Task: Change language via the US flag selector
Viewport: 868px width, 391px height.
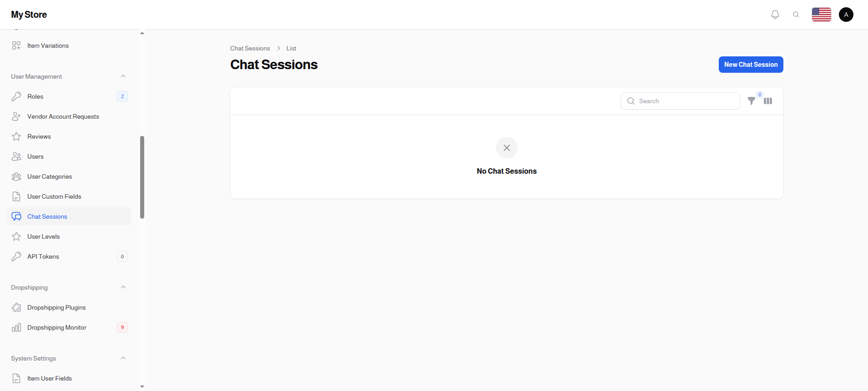Action: click(x=821, y=14)
